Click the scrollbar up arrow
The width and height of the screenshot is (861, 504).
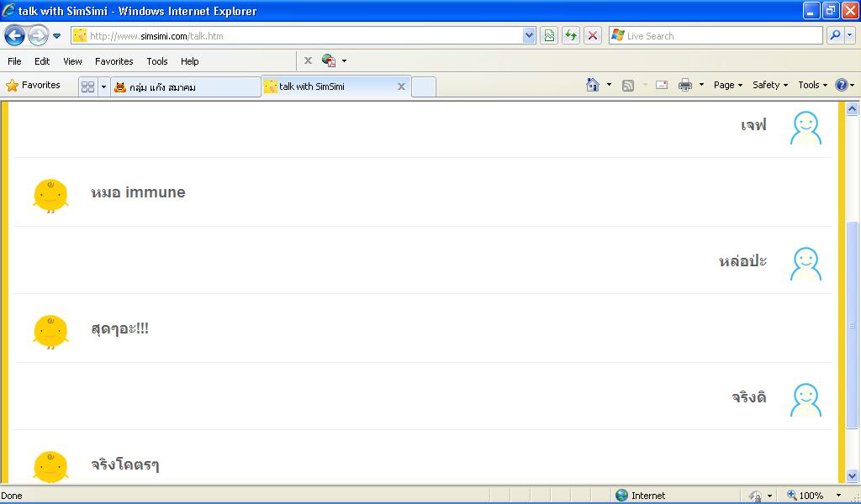tap(853, 108)
